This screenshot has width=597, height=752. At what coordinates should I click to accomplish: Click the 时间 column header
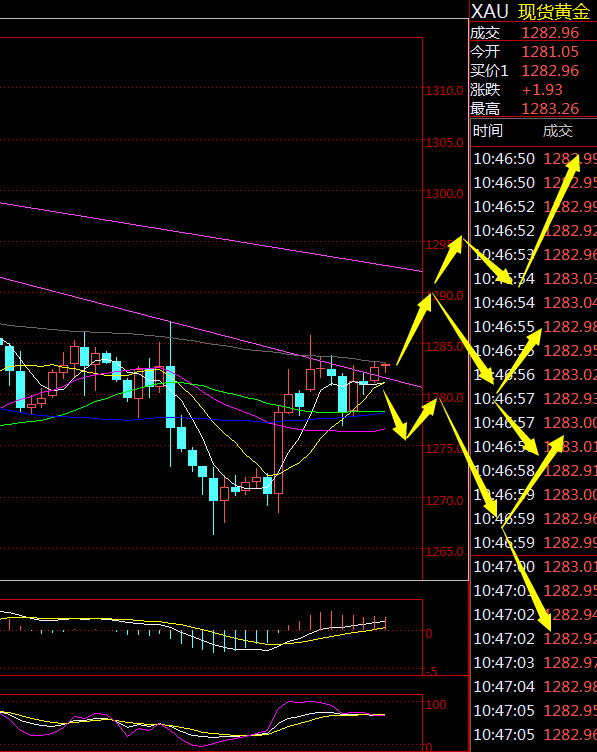click(488, 130)
